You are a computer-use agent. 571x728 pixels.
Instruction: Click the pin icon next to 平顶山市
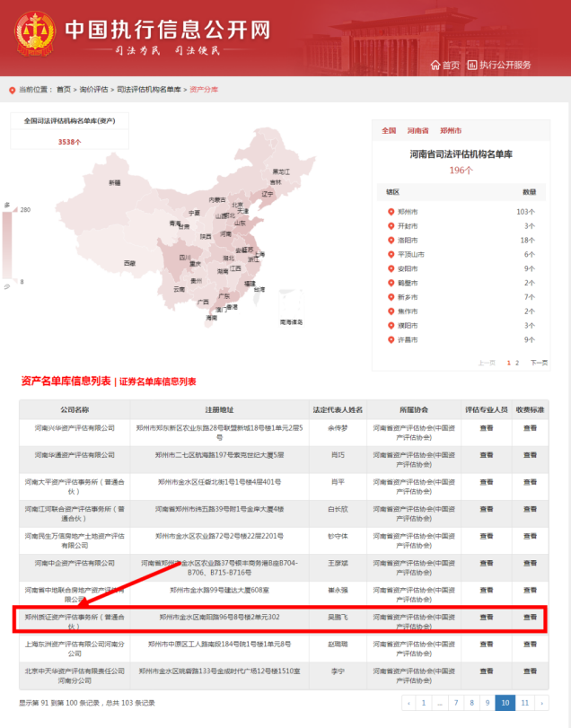tap(391, 254)
